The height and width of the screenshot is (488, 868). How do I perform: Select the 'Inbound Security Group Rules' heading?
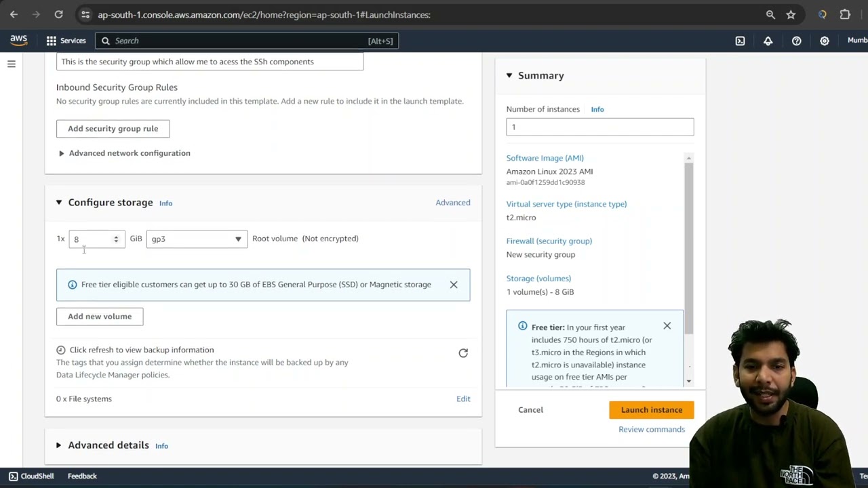117,87
